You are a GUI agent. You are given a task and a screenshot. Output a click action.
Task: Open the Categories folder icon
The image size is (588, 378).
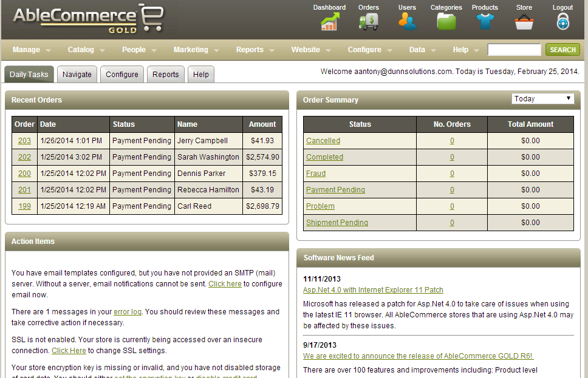[446, 21]
